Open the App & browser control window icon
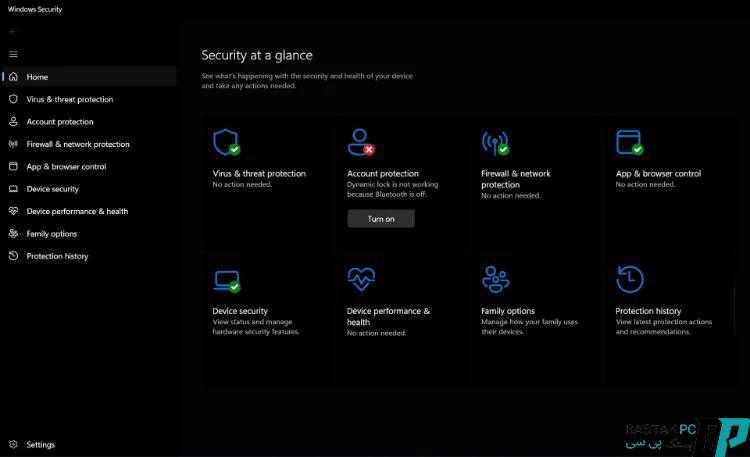The height and width of the screenshot is (457, 750). click(x=628, y=142)
